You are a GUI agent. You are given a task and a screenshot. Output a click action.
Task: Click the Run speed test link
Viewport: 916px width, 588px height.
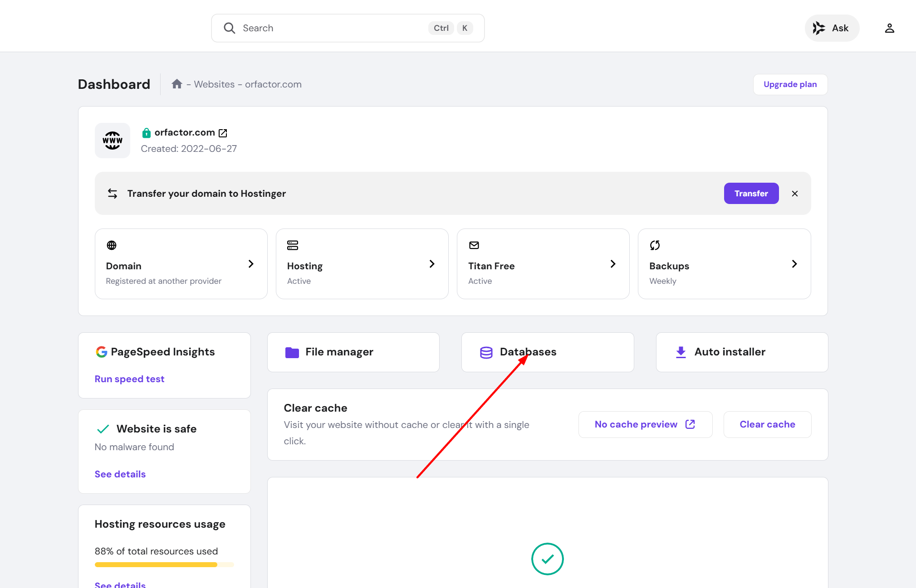[x=129, y=379]
